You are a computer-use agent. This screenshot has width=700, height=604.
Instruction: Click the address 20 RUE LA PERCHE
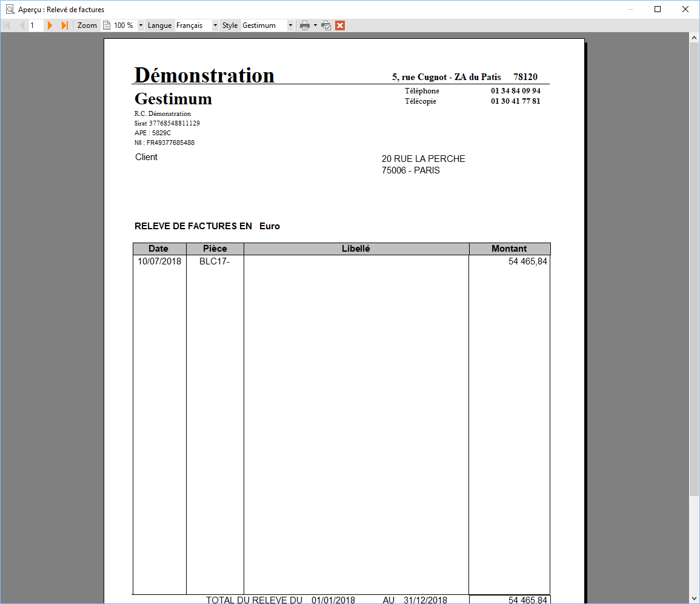(423, 159)
